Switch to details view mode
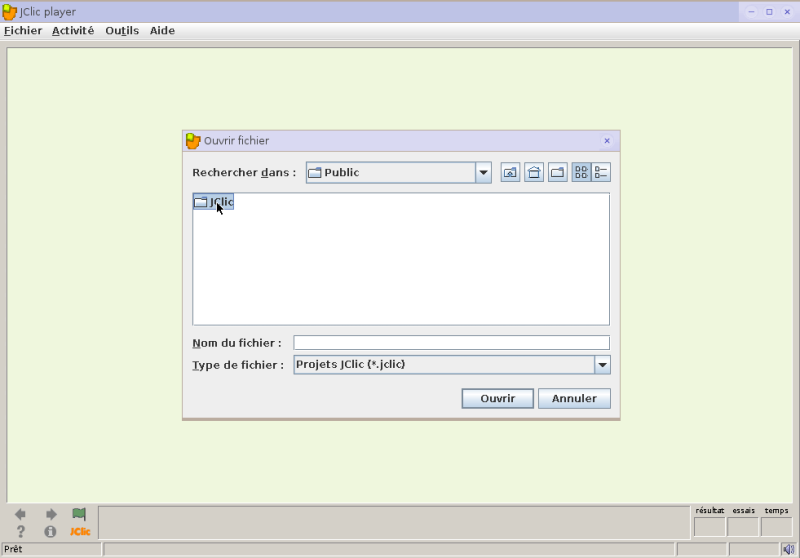The image size is (800, 558). [x=601, y=172]
